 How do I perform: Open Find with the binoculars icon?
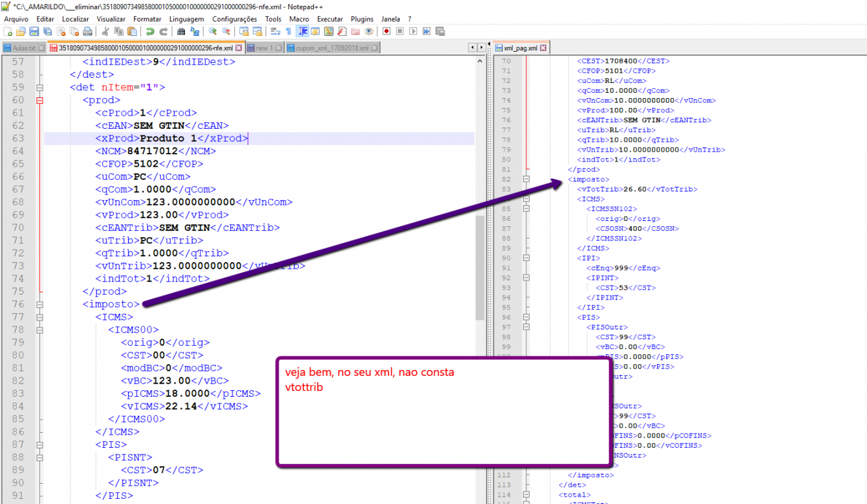tap(181, 31)
